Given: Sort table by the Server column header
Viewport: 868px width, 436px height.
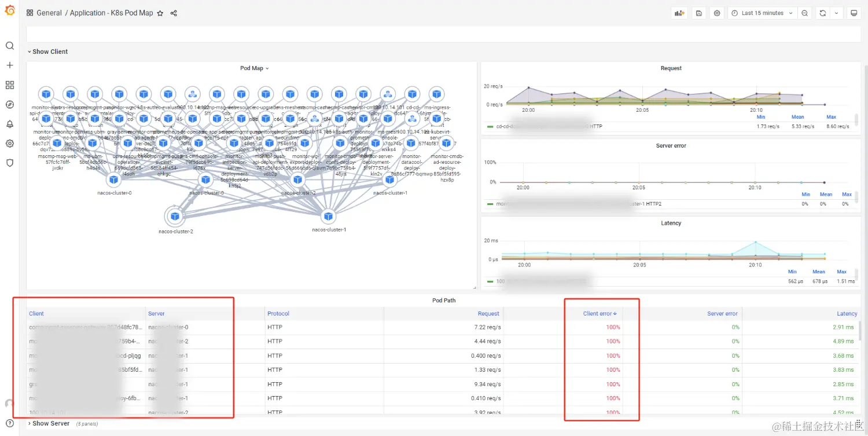Looking at the screenshot, I should [156, 313].
